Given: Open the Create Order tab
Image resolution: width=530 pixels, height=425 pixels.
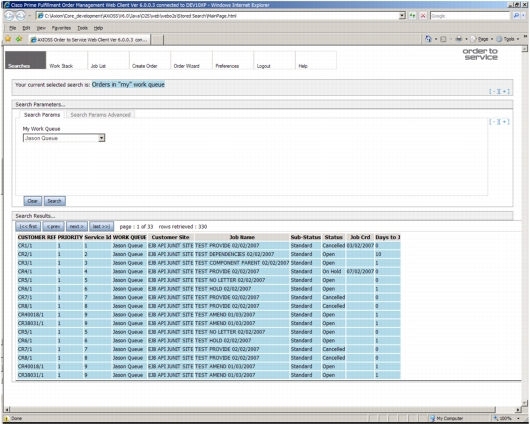Looking at the screenshot, I should pos(150,60).
